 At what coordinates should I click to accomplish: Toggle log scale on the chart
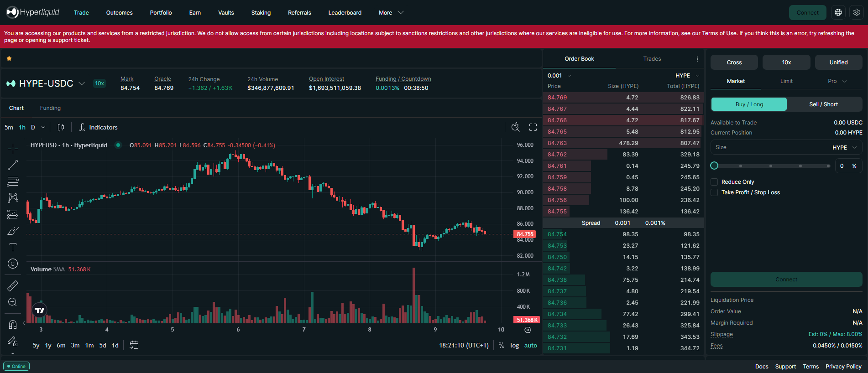point(514,345)
